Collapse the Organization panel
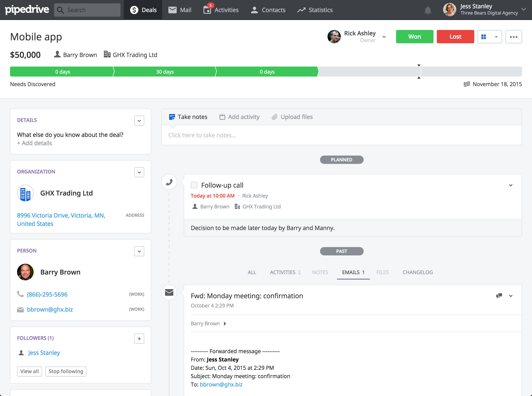Image resolution: width=532 pixels, height=396 pixels. click(139, 172)
